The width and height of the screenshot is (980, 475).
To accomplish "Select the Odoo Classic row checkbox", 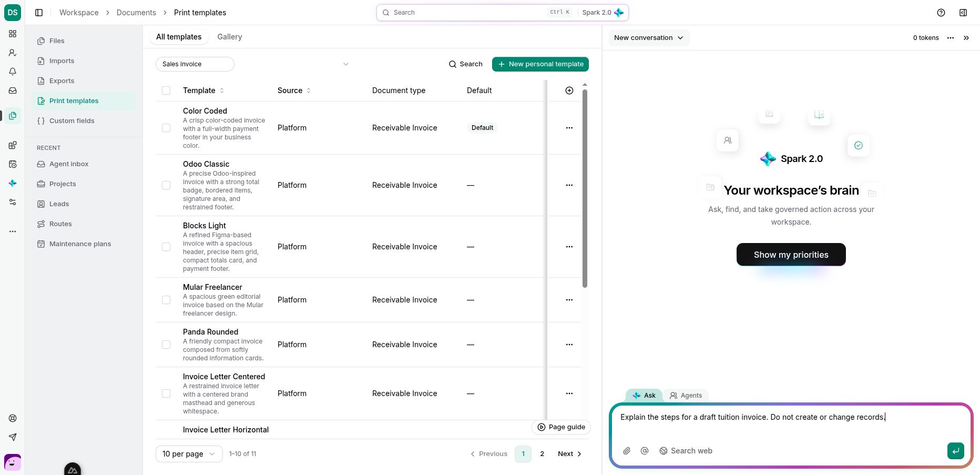I will [166, 185].
